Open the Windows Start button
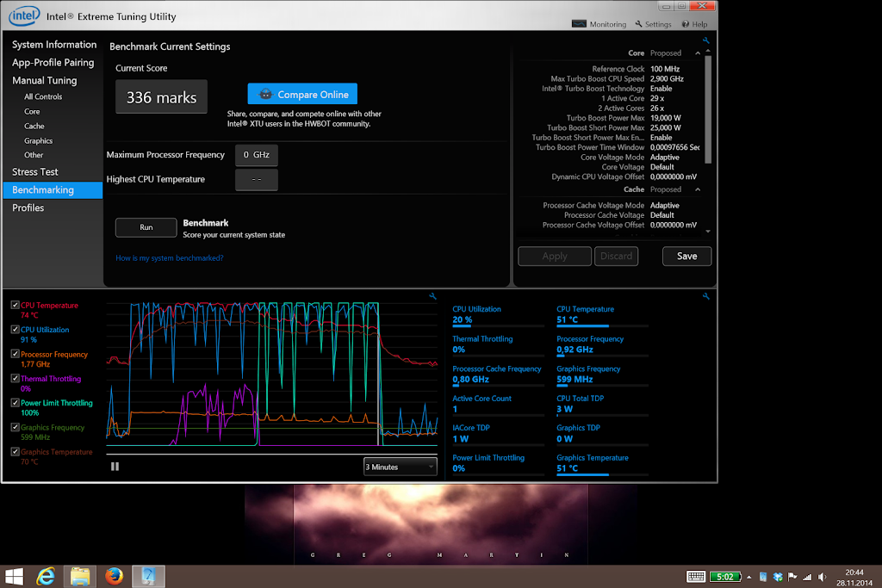882x588 pixels. [x=14, y=577]
